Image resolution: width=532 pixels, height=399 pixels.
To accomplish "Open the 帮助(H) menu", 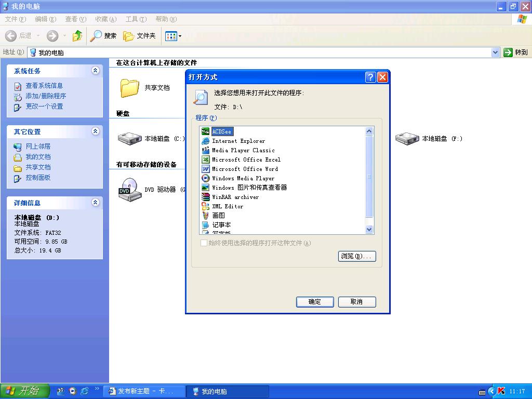I will point(166,19).
